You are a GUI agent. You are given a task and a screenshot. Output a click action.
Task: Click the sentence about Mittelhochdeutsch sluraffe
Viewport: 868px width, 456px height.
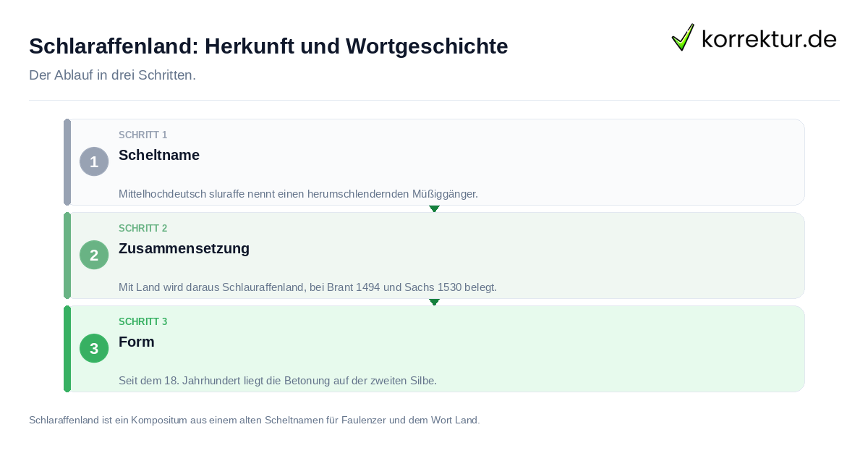pos(298,194)
